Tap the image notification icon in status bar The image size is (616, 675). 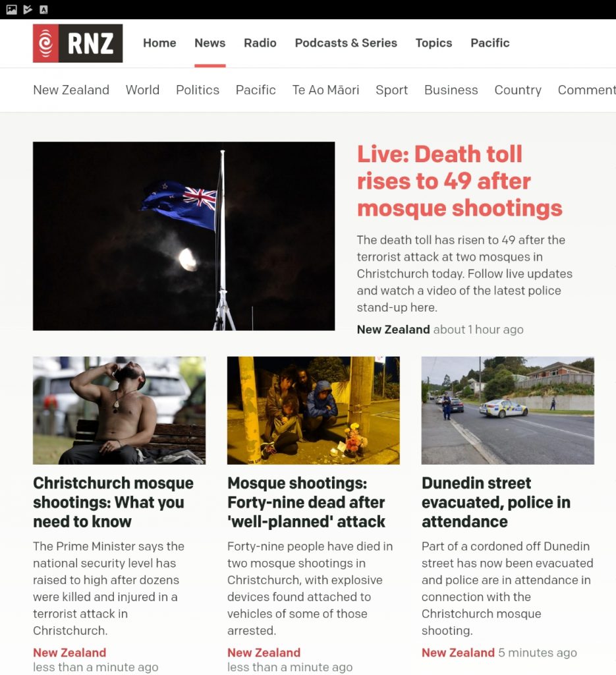pos(12,9)
